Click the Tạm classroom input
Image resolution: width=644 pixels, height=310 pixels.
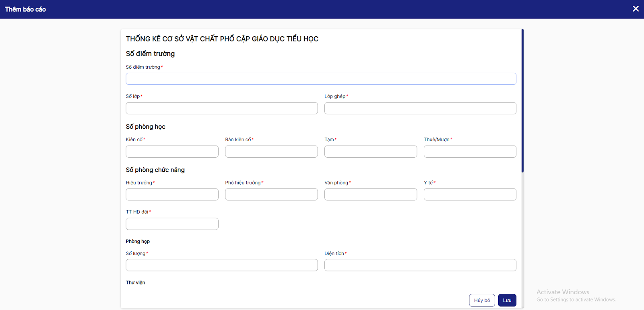click(370, 152)
